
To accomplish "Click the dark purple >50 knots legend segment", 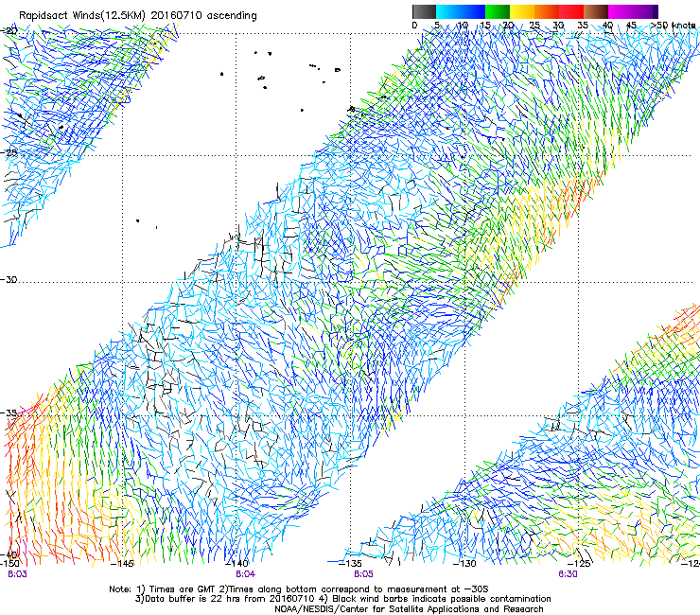I will coord(656,11).
